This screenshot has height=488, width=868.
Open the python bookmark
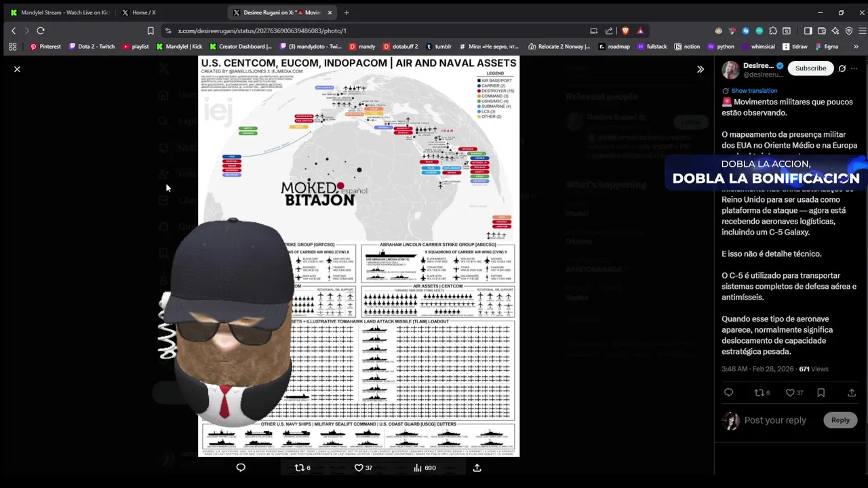(721, 47)
